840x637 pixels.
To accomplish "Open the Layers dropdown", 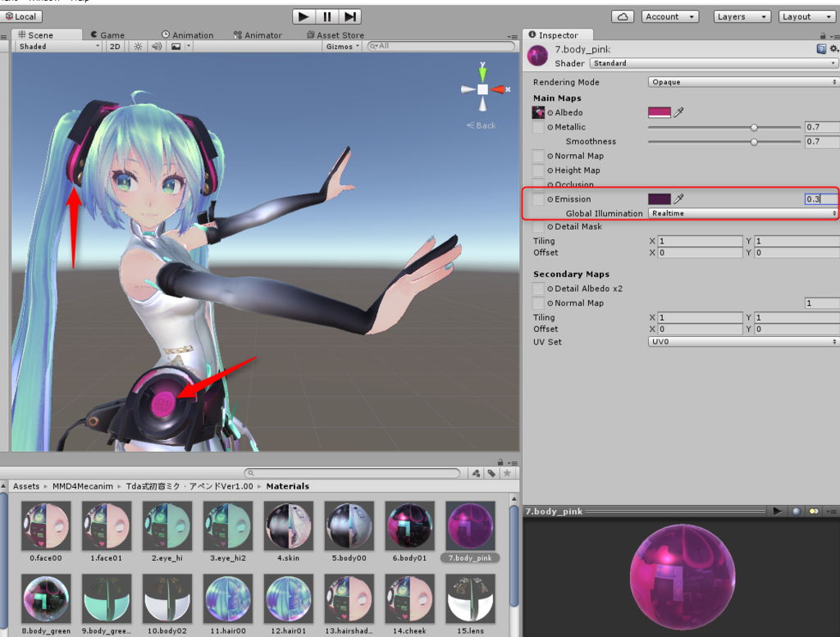I will pos(742,16).
